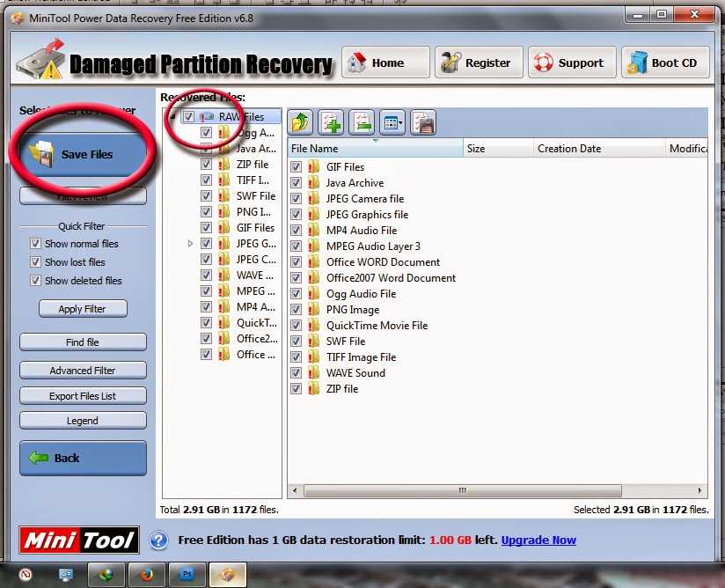The width and height of the screenshot is (725, 588).
Task: Click Save Files button
Action: click(x=84, y=154)
